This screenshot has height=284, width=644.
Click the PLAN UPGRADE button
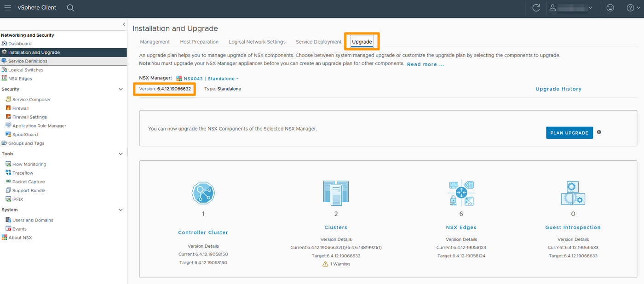coord(569,132)
